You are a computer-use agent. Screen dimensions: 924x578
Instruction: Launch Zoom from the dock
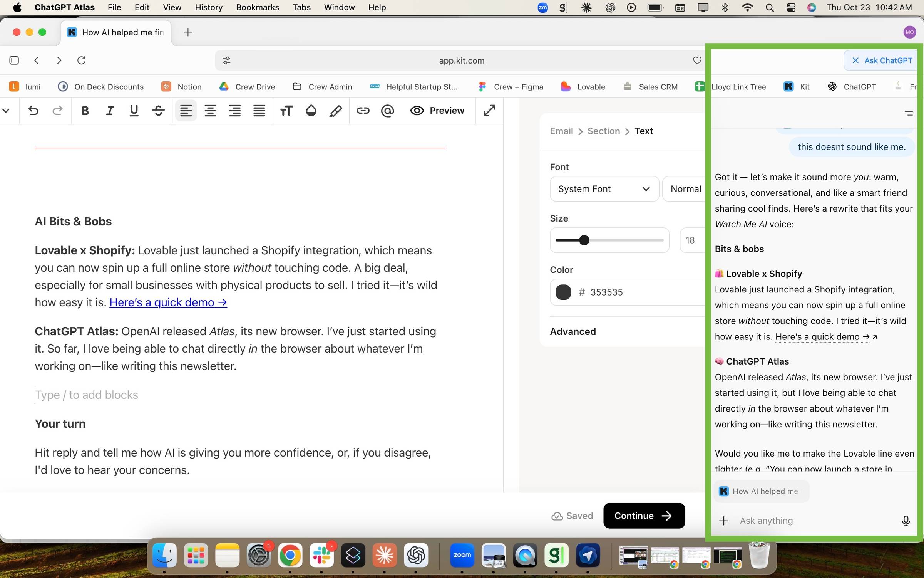(x=462, y=555)
